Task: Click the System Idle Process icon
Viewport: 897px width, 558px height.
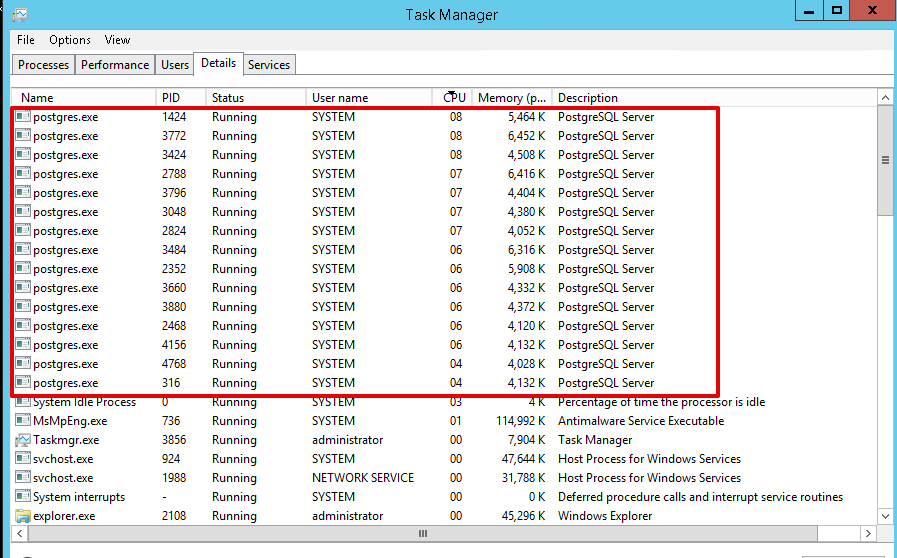Action: 23,402
